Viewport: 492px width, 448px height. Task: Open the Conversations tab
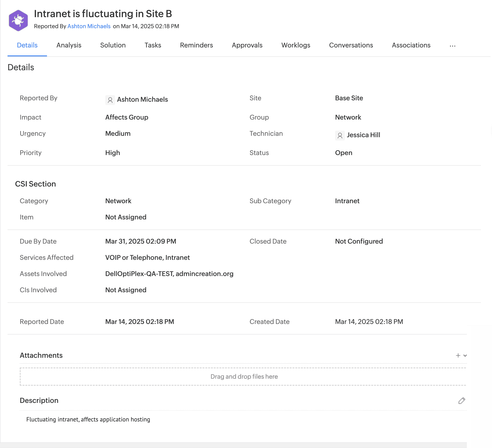(x=351, y=45)
